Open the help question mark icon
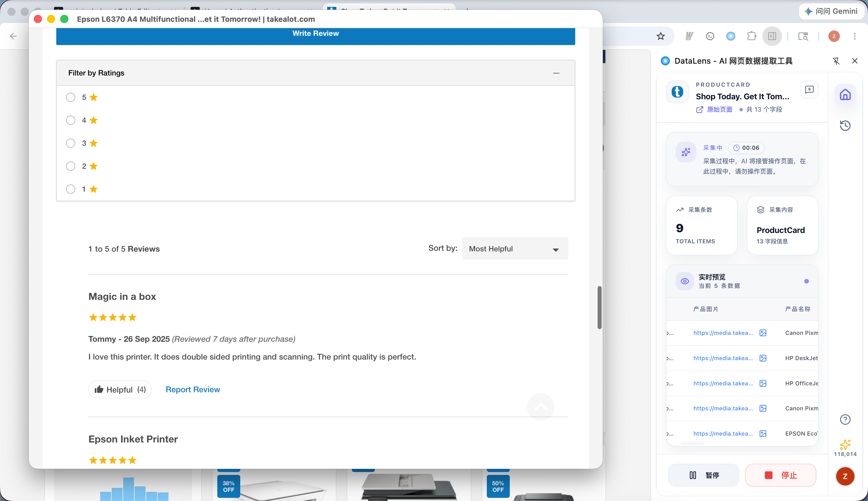Screen dimensions: 868x501 pyautogui.click(x=845, y=420)
